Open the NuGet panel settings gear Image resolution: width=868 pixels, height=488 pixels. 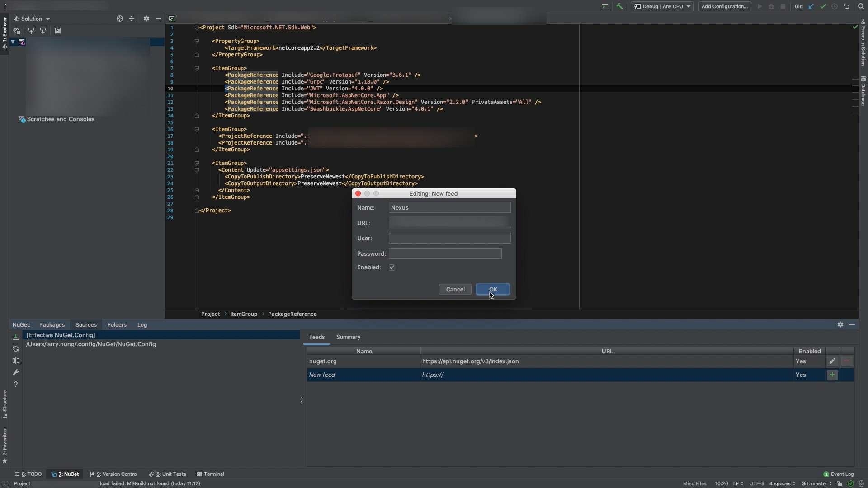coord(840,324)
